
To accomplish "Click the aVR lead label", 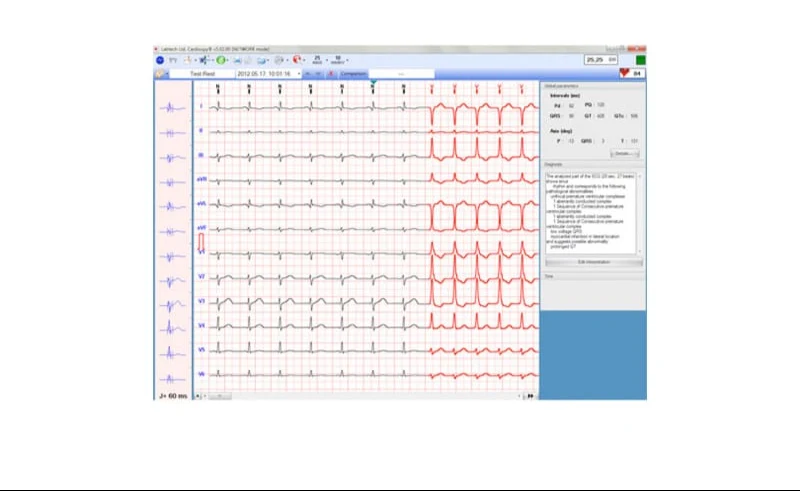I will click(202, 179).
